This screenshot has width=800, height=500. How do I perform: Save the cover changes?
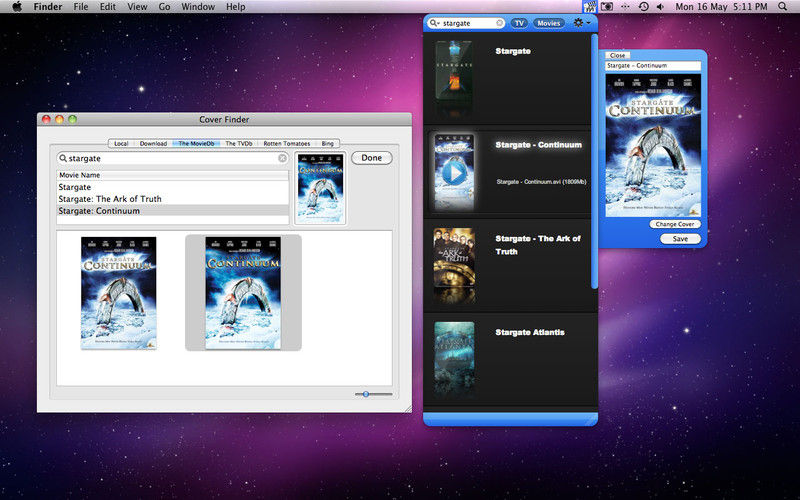[x=680, y=239]
